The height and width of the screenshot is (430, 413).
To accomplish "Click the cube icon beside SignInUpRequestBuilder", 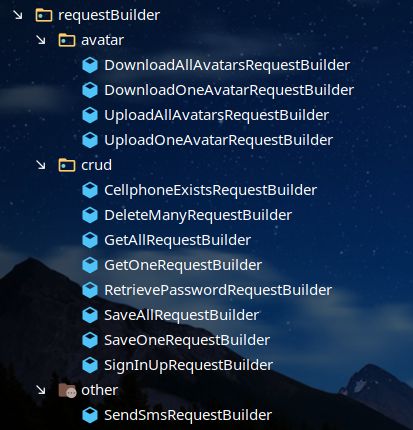I will (x=90, y=365).
